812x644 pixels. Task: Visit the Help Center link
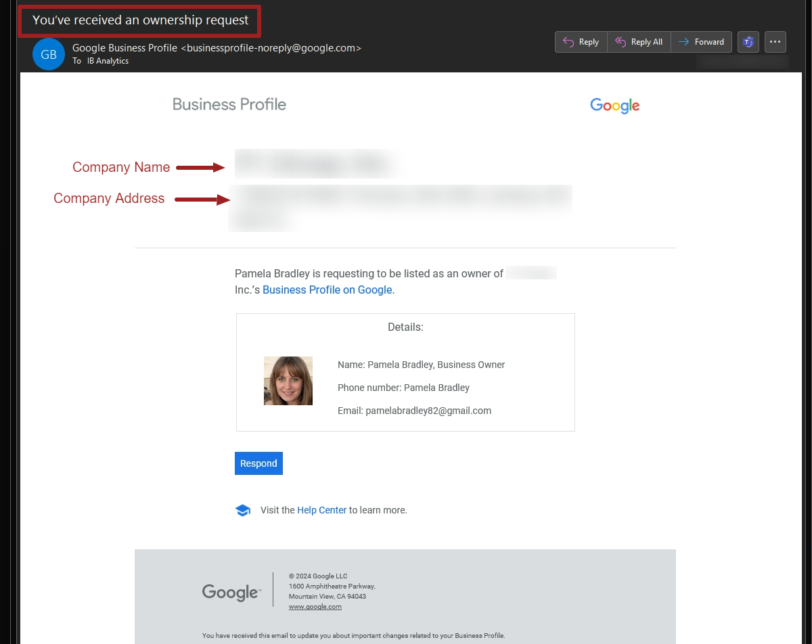[322, 510]
